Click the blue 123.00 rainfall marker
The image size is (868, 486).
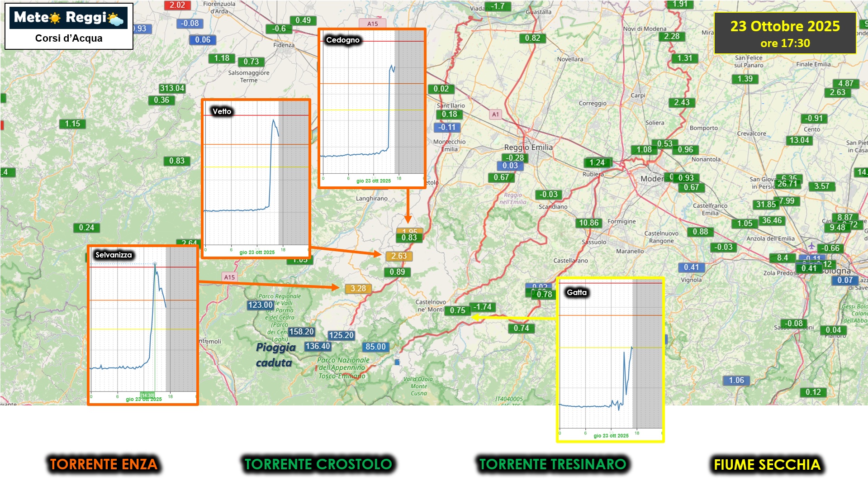tap(260, 305)
